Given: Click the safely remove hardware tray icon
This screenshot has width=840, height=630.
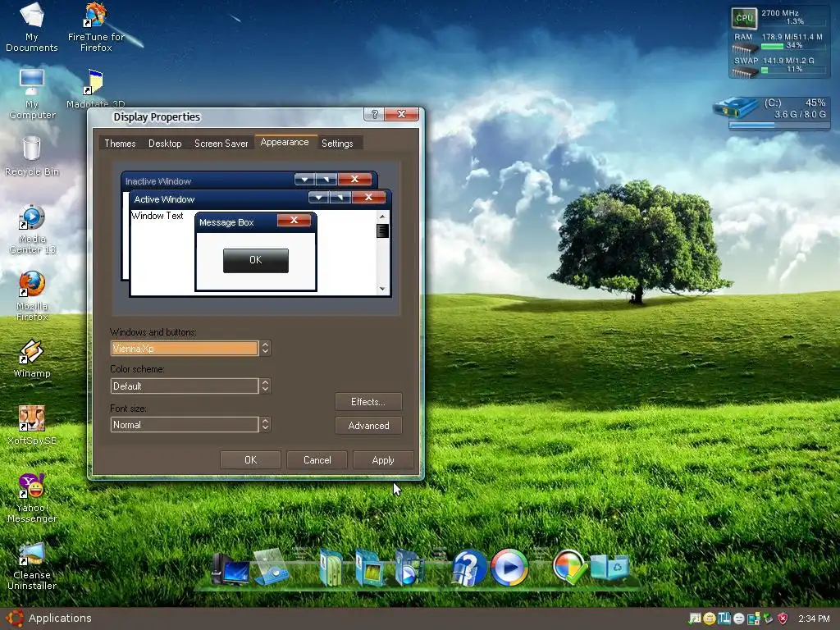Looking at the screenshot, I should click(x=768, y=619).
